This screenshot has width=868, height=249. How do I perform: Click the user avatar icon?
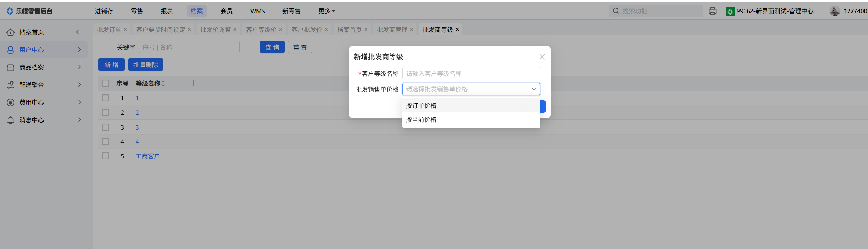coord(835,11)
